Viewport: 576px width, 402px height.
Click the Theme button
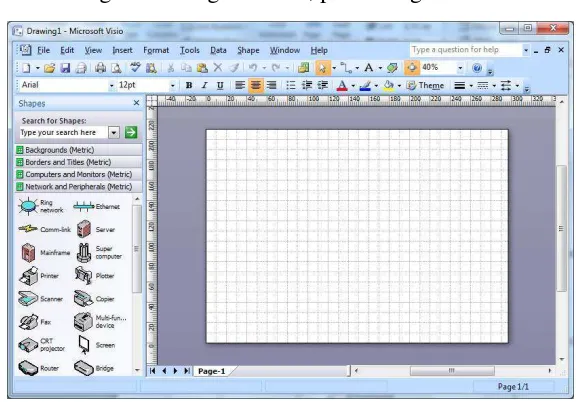(x=425, y=86)
